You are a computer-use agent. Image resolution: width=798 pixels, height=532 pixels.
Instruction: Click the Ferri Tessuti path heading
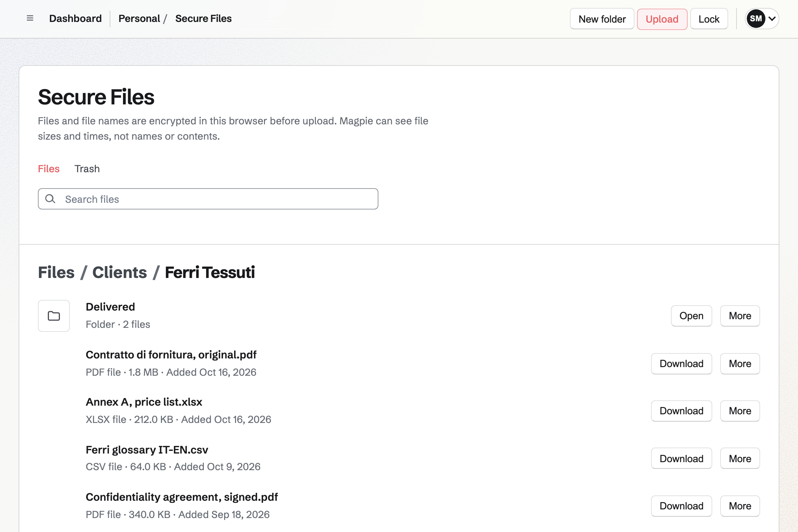coord(210,272)
